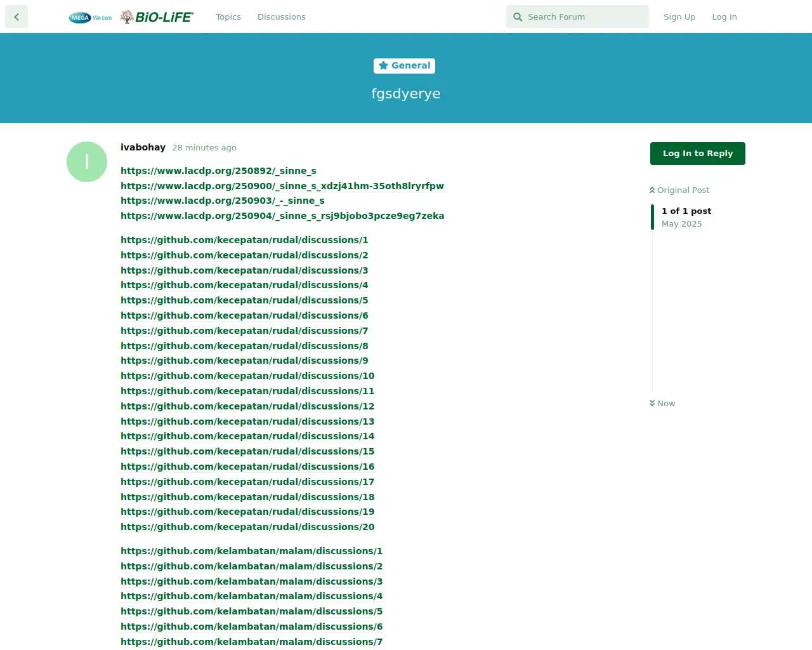Open kecepatan/rudal/discussions/10 GitHub link
Screen dimensions: 812x650
(x=247, y=376)
